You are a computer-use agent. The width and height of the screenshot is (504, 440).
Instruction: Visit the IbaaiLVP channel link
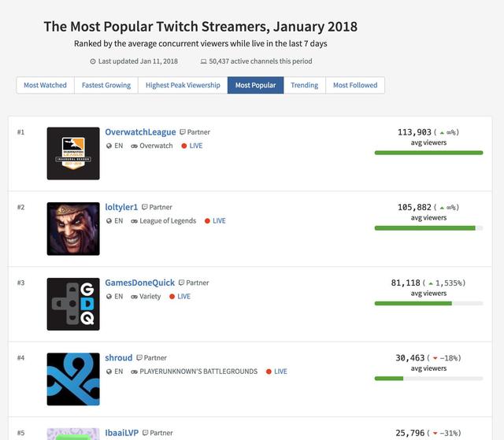[122, 433]
